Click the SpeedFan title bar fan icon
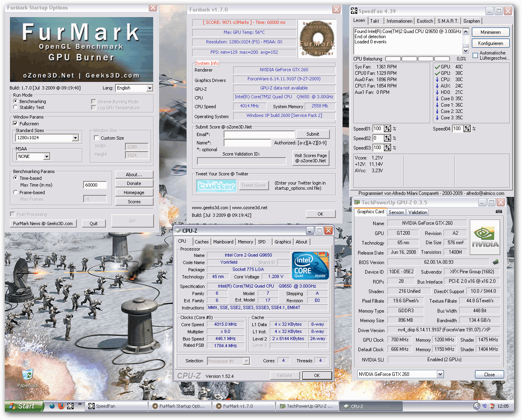Viewport: 522px width, 420px height. click(354, 11)
